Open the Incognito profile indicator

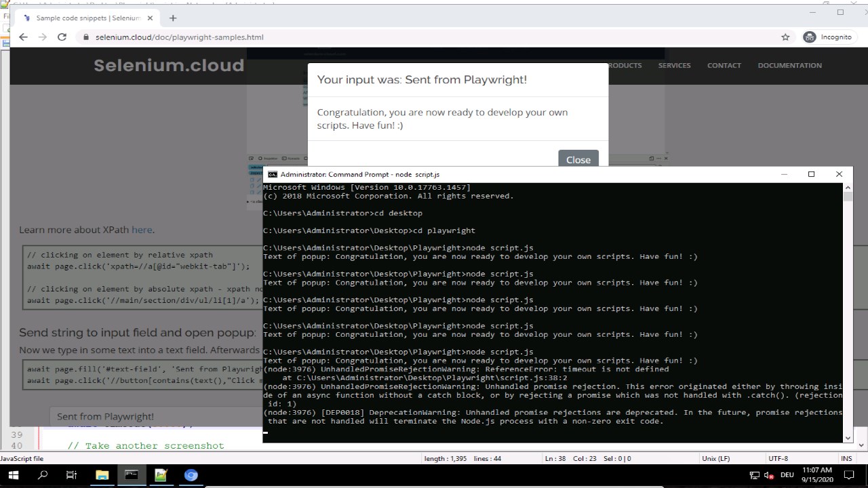pyautogui.click(x=827, y=37)
